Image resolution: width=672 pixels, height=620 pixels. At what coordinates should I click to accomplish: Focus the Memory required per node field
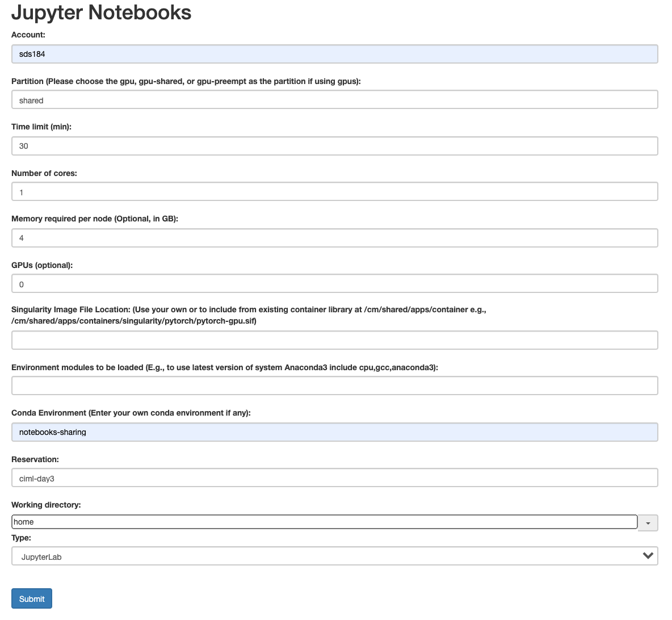tap(334, 238)
